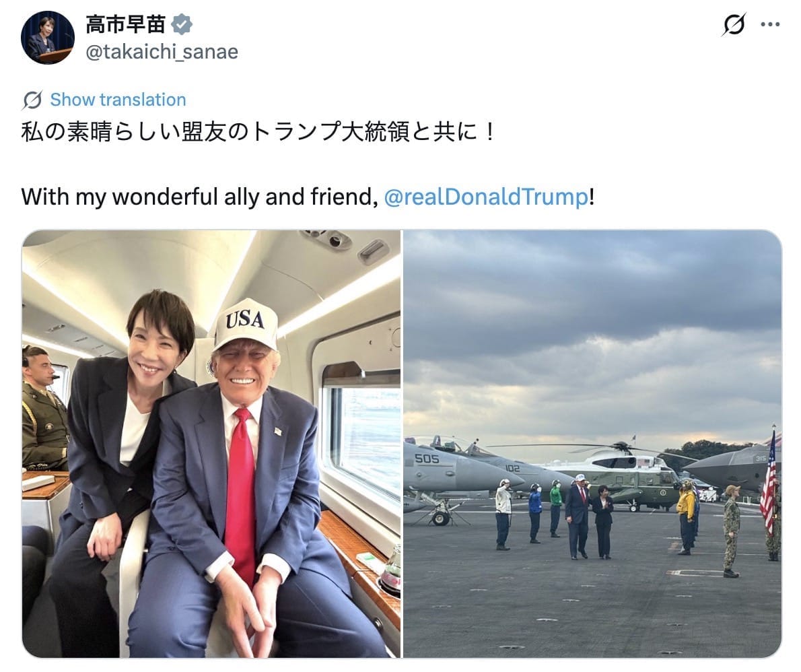Viewport: 801px width, 672px height.
Task: Open the Grok icon at the tweet's top right
Action: tap(734, 24)
